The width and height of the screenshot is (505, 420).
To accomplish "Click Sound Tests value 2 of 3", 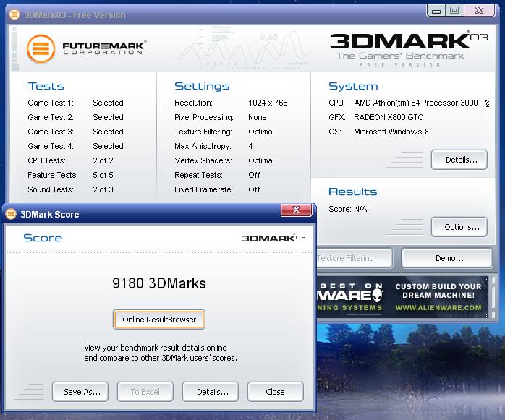I will (x=103, y=189).
